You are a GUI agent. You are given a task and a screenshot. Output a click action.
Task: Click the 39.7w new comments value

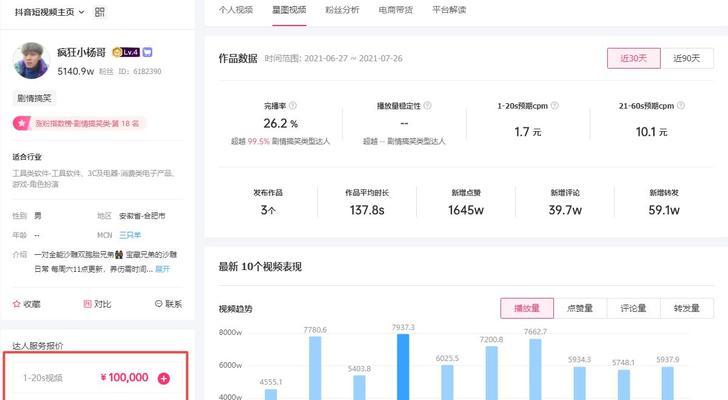click(x=565, y=210)
